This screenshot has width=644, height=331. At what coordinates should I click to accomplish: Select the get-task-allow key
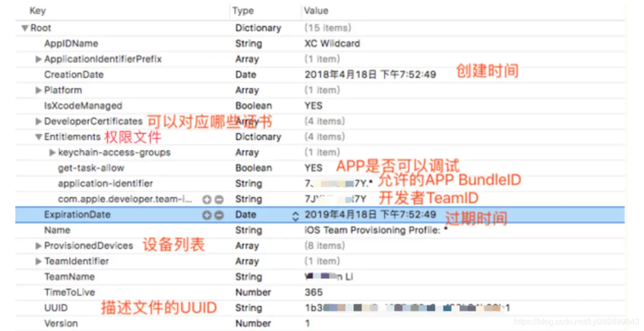click(91, 168)
